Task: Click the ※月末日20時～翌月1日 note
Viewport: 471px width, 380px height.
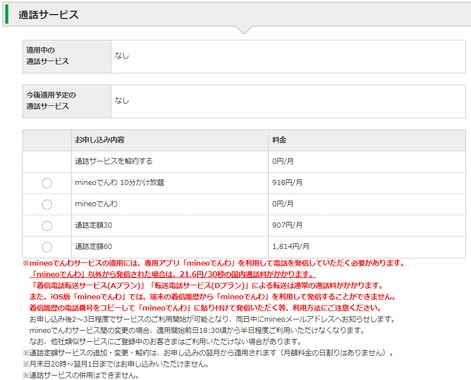Action: pos(116,364)
